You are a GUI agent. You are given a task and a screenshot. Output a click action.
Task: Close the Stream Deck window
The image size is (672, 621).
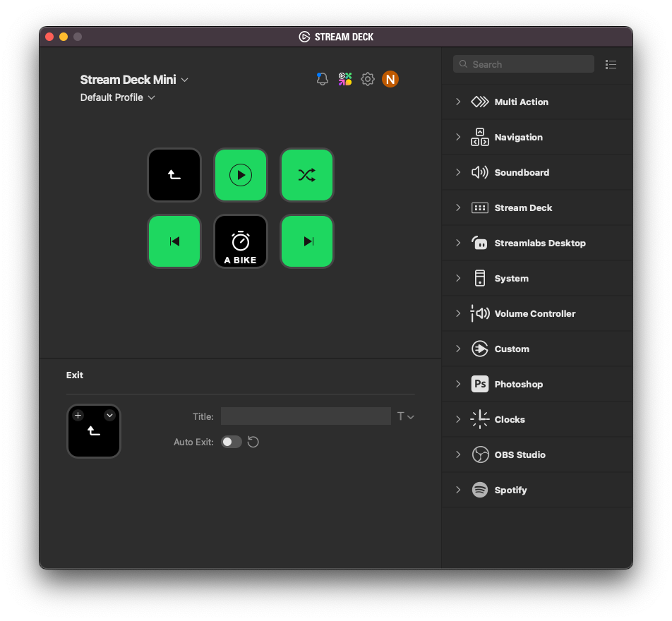49,37
